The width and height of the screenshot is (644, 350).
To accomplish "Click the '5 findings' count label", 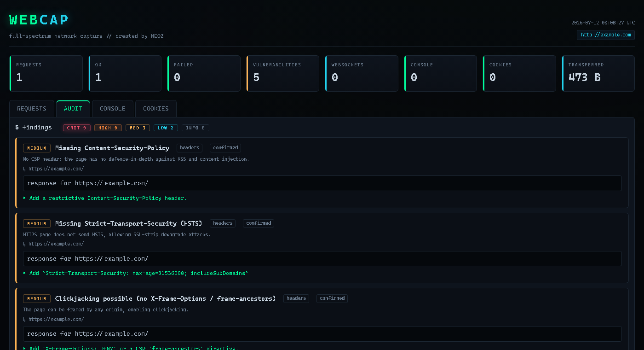I will (x=34, y=128).
